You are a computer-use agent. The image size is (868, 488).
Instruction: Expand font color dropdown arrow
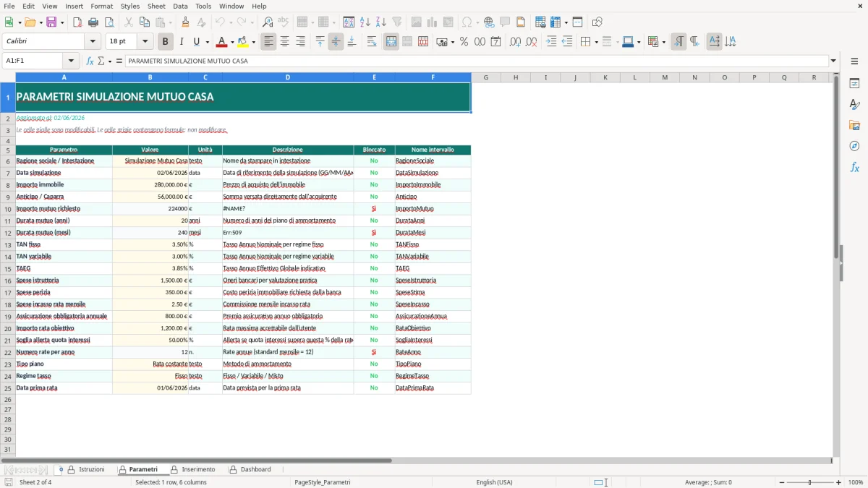pyautogui.click(x=233, y=42)
